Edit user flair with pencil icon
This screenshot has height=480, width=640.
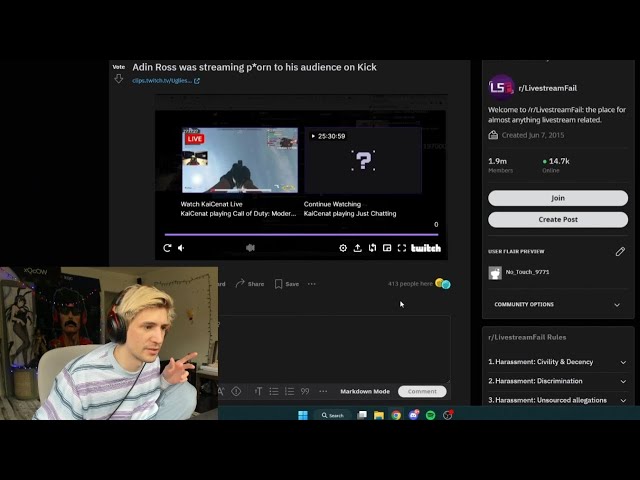(620, 251)
